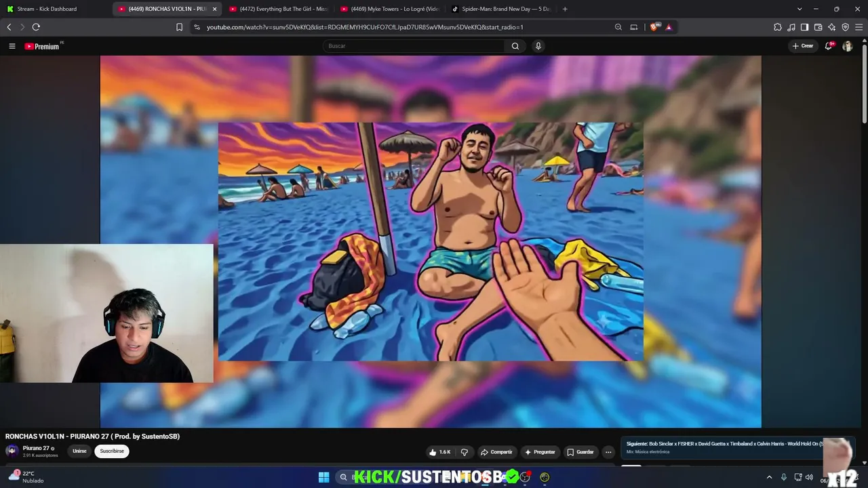Image resolution: width=868 pixels, height=488 pixels.
Task: Open the browser tab search dropdown arrow
Action: point(800,9)
